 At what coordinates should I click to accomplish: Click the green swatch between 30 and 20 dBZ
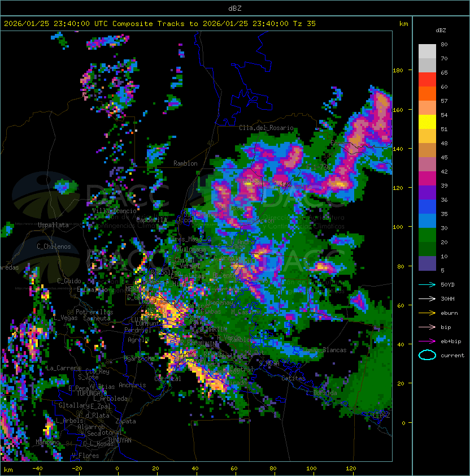[427, 235]
